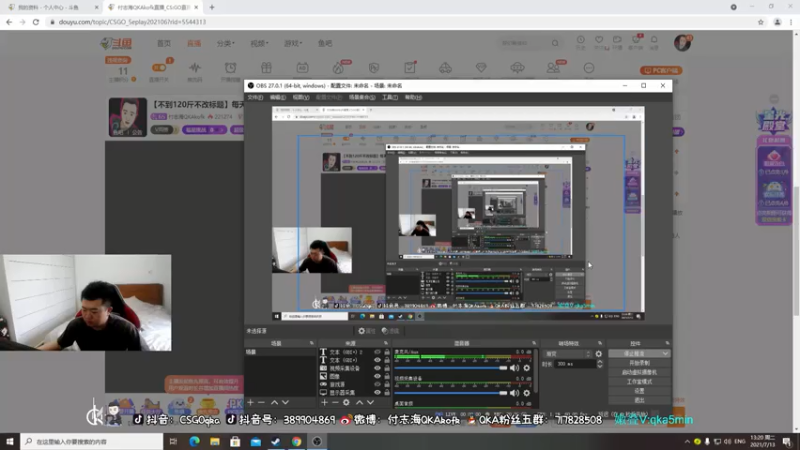Open transition properties gear next to 淡变
Image resolution: width=800 pixels, height=450 pixels.
(598, 354)
